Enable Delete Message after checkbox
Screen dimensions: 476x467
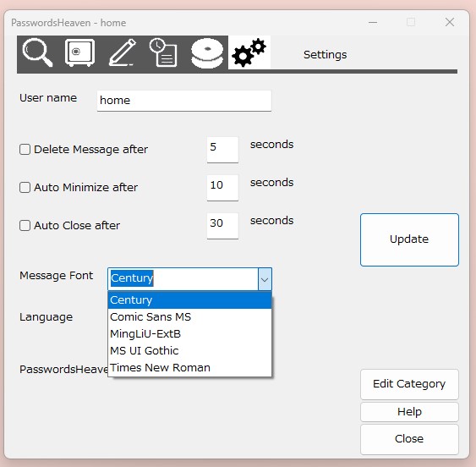pyautogui.click(x=25, y=150)
